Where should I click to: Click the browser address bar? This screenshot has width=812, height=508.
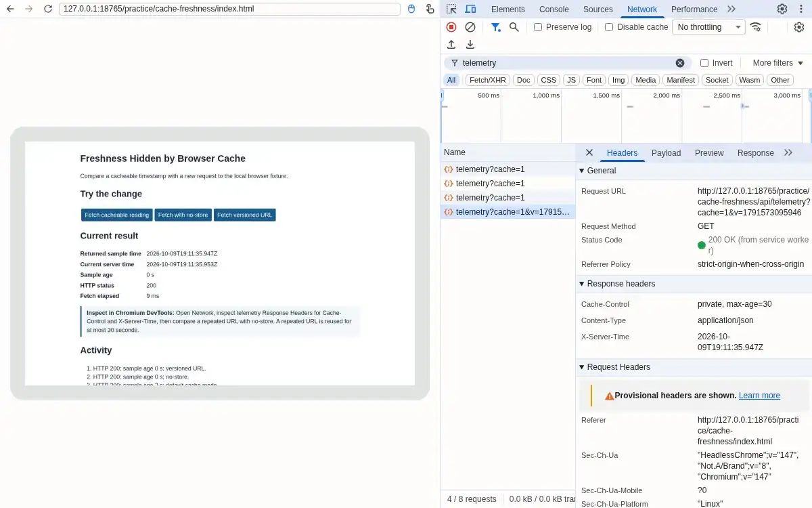point(229,9)
